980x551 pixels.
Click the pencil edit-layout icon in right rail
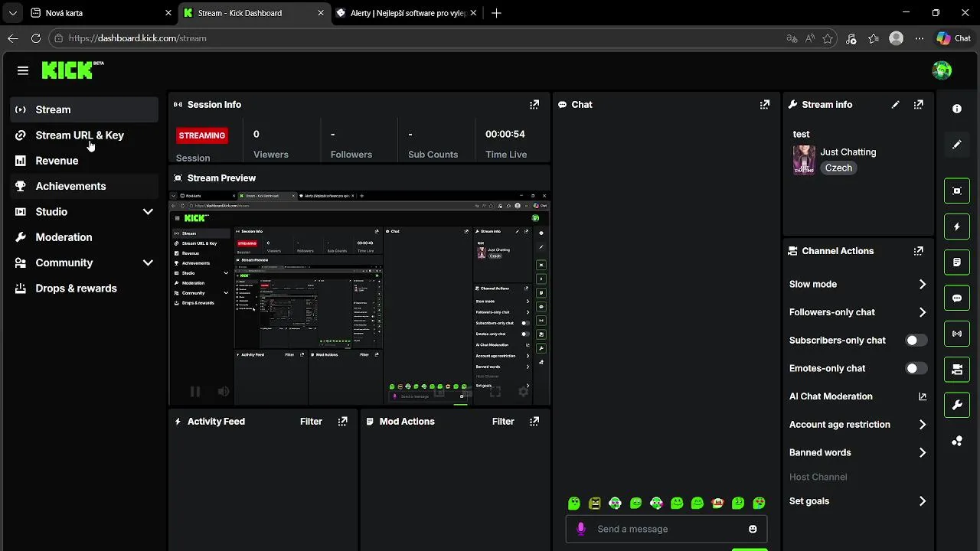pos(957,145)
